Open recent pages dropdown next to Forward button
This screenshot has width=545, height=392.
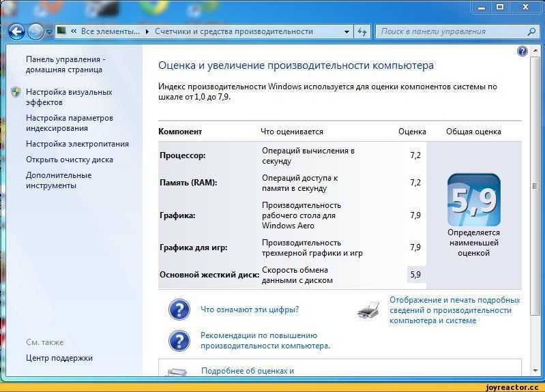click(49, 32)
